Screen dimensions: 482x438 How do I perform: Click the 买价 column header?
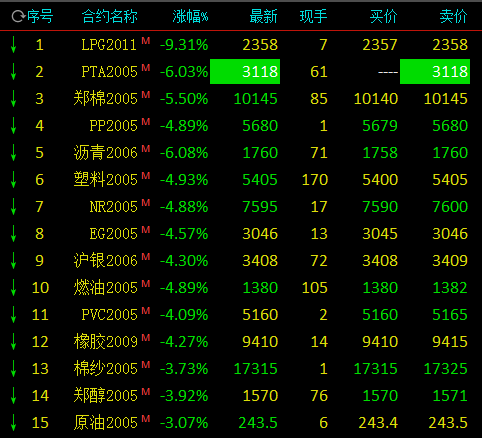[x=384, y=16]
